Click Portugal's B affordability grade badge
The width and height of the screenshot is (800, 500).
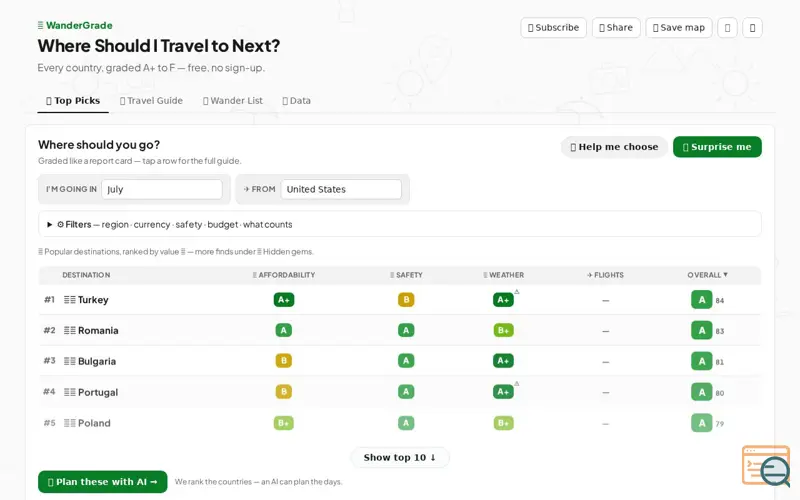click(284, 392)
